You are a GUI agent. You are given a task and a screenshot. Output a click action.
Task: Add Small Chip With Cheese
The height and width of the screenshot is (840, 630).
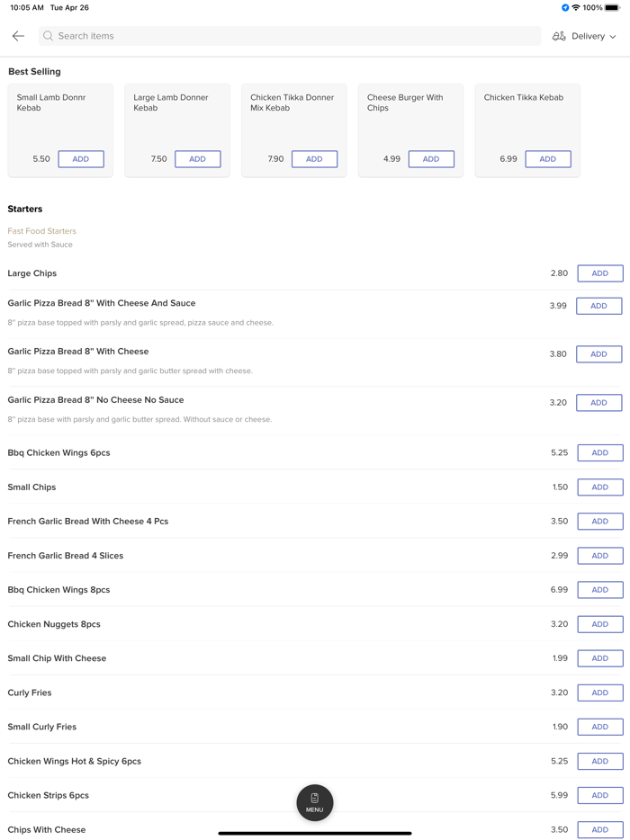[600, 658]
